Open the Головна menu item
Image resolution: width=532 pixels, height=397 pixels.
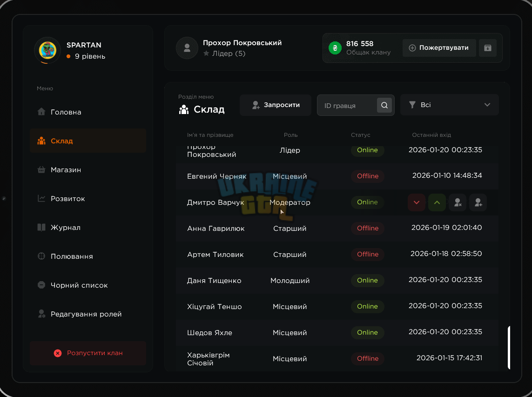click(88, 112)
